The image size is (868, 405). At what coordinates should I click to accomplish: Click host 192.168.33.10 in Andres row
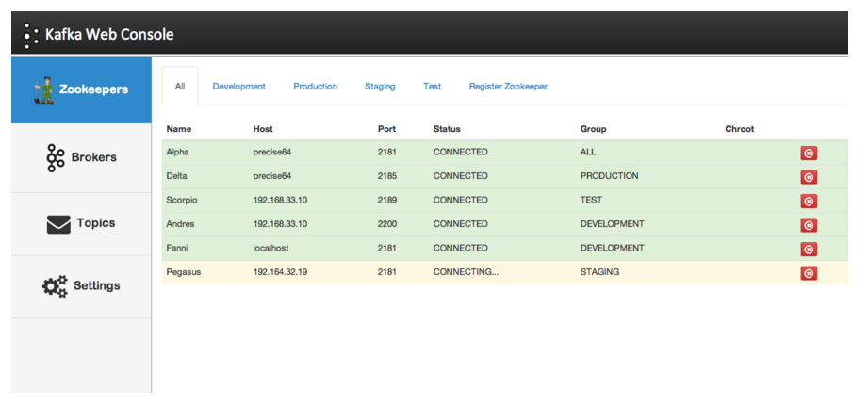pos(280,224)
